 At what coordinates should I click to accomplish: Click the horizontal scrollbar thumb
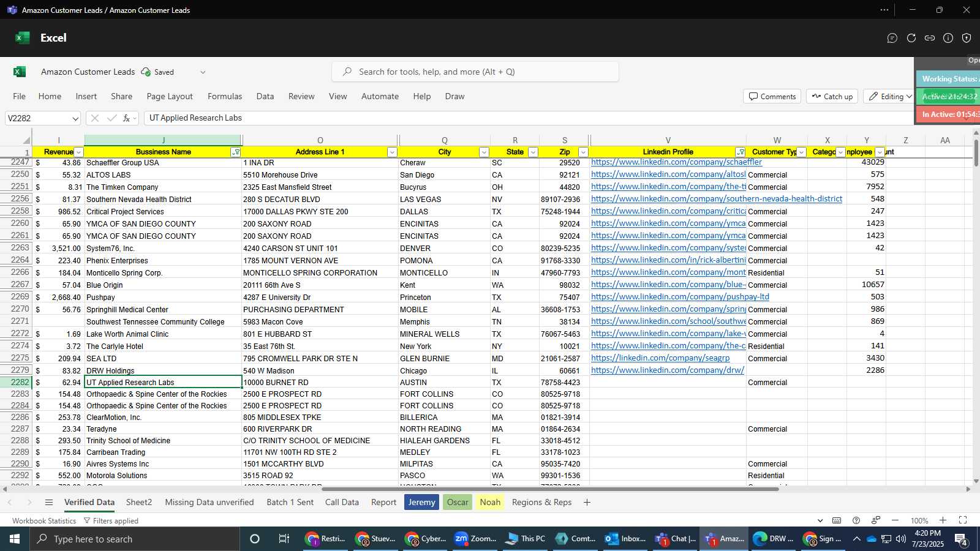[x=550, y=489]
